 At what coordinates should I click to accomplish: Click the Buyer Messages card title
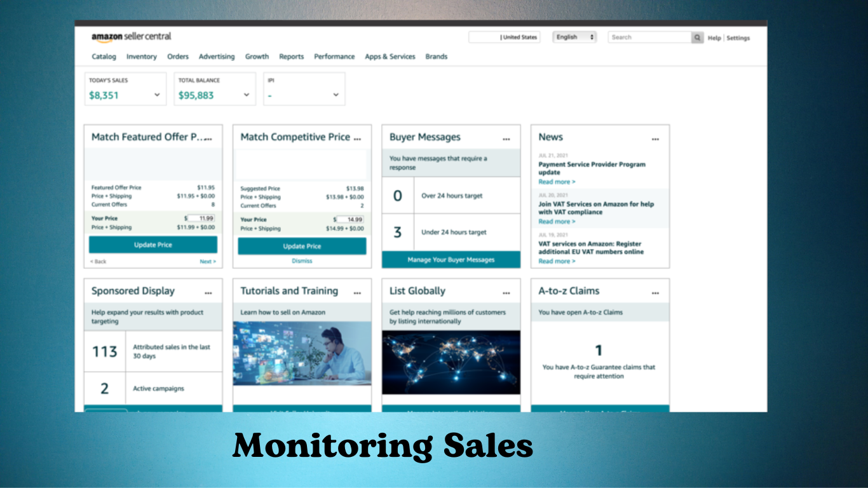[425, 137]
